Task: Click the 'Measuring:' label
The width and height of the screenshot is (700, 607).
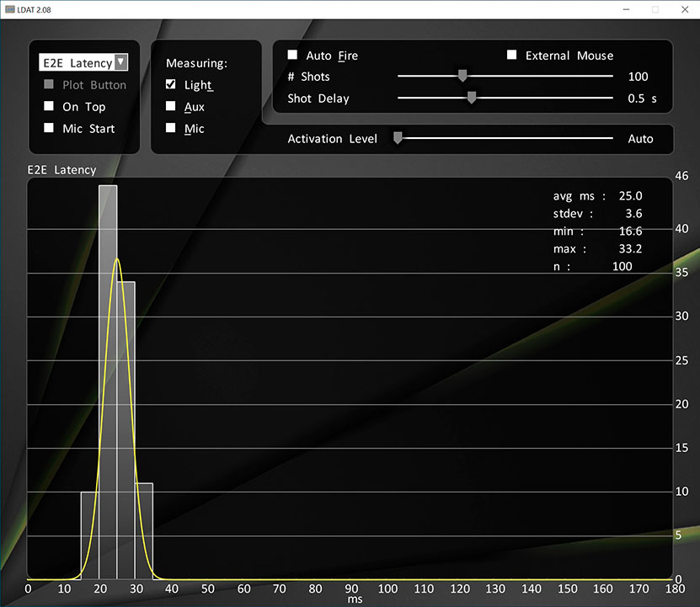Action: tap(196, 63)
